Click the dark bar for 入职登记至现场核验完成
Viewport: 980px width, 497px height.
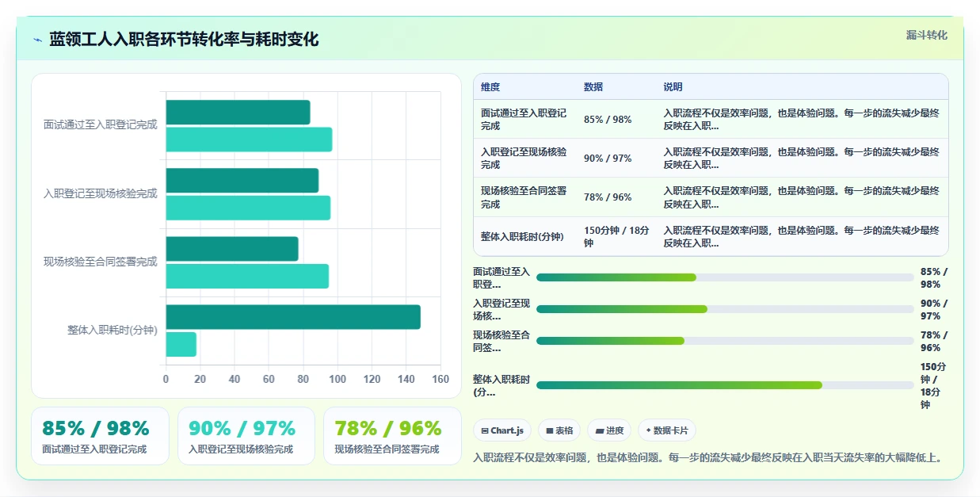click(242, 181)
